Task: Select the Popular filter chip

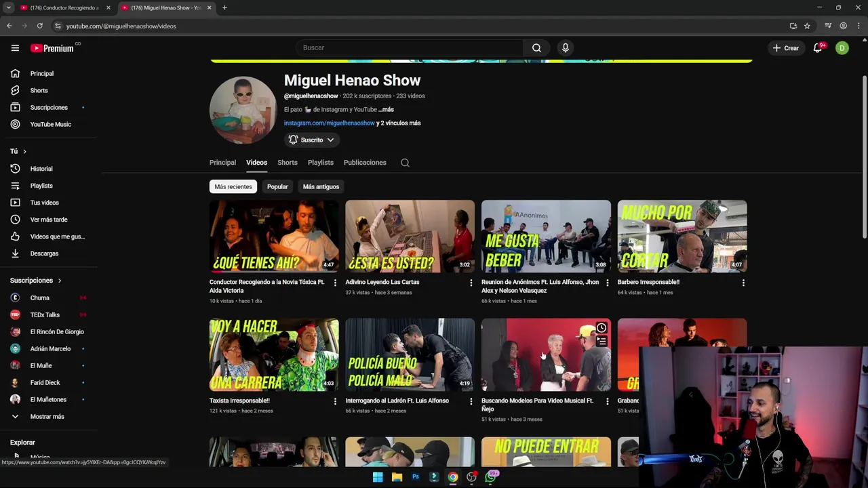Action: [x=277, y=186]
